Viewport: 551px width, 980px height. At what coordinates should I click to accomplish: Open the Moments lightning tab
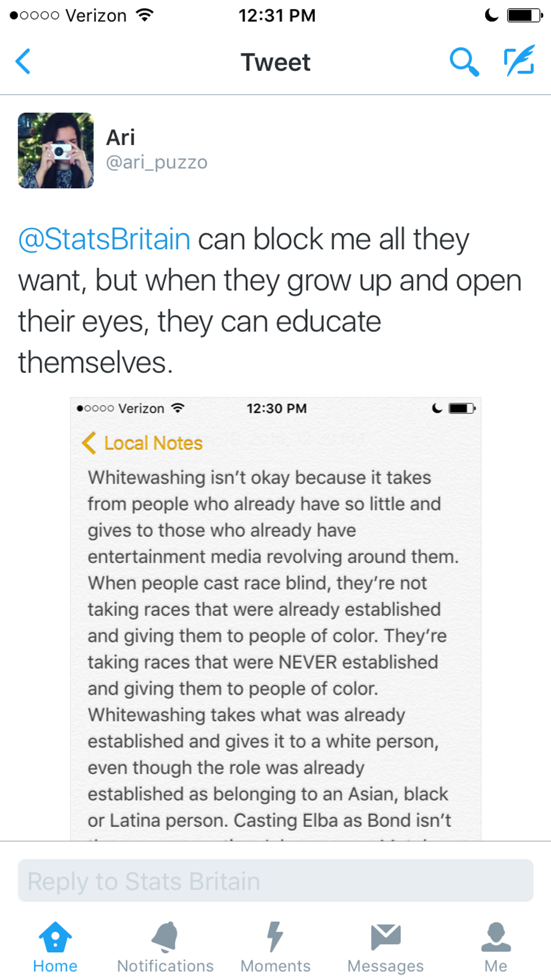(x=275, y=947)
